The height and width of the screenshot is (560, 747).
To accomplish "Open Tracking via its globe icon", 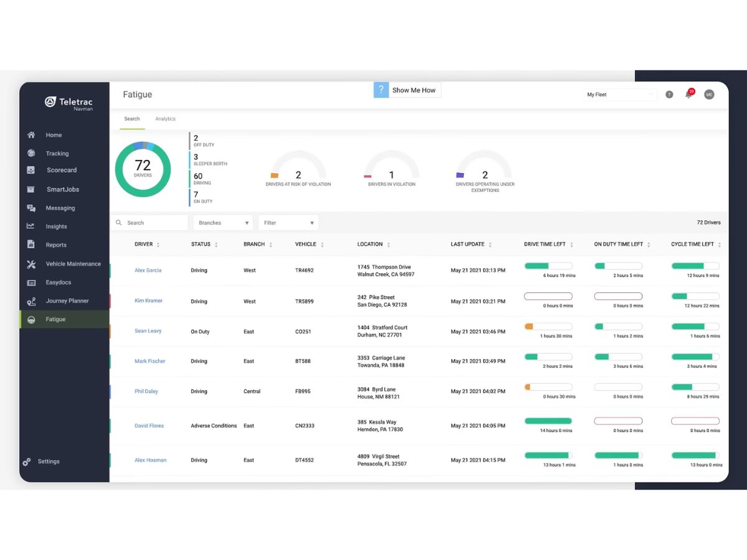I will click(x=31, y=153).
